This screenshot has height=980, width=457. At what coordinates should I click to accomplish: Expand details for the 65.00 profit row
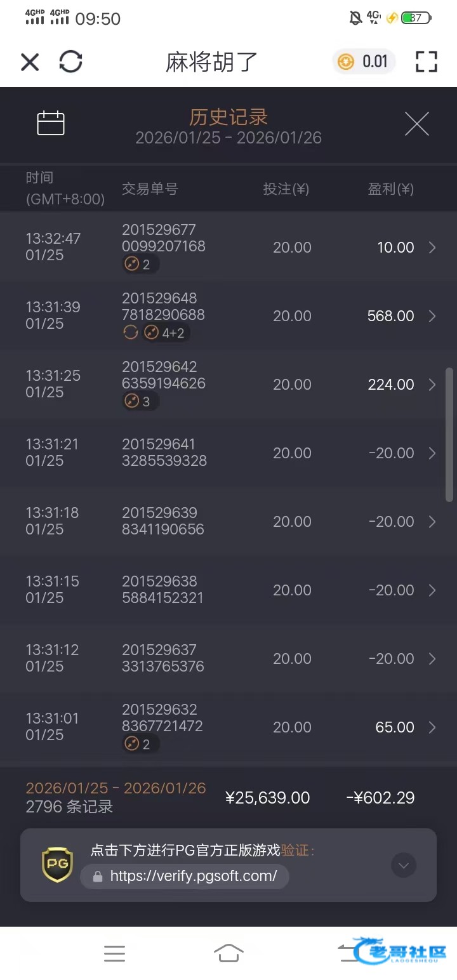(432, 727)
